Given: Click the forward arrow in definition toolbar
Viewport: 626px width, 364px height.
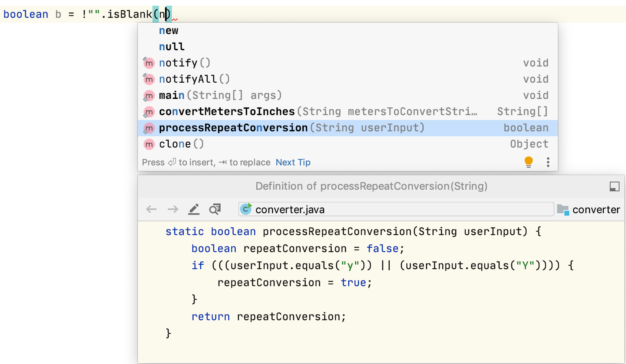Looking at the screenshot, I should pos(173,209).
